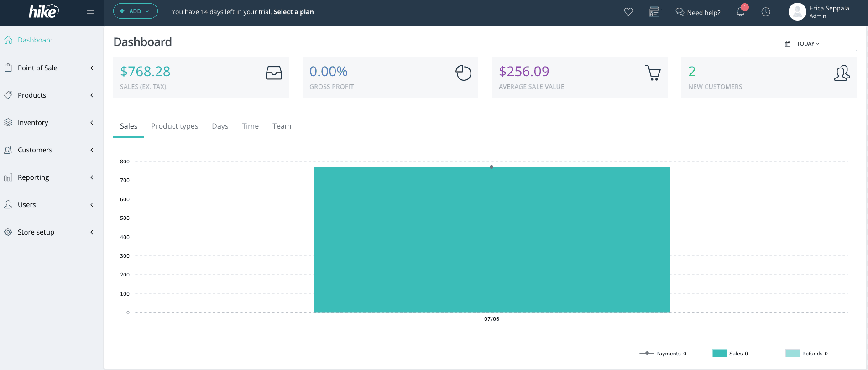Expand the Inventory submenu chevron
The image size is (868, 370).
(92, 122)
